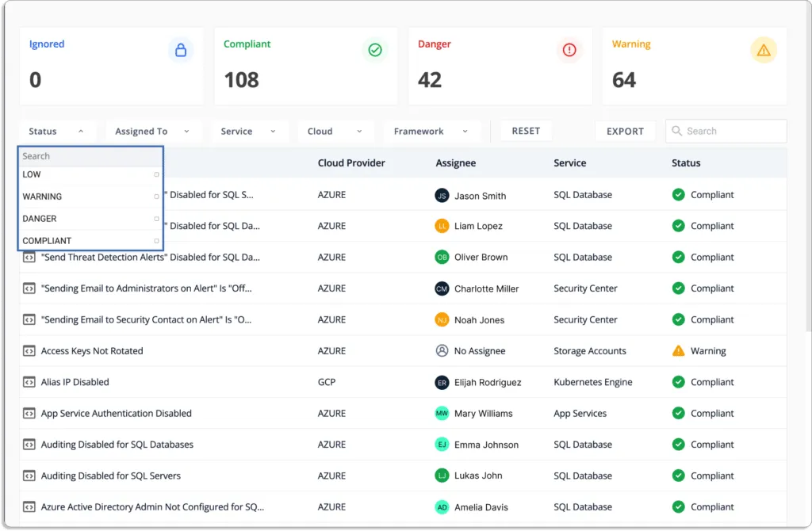
Task: Click "GCP" cloud provider cell
Action: pyautogui.click(x=326, y=382)
